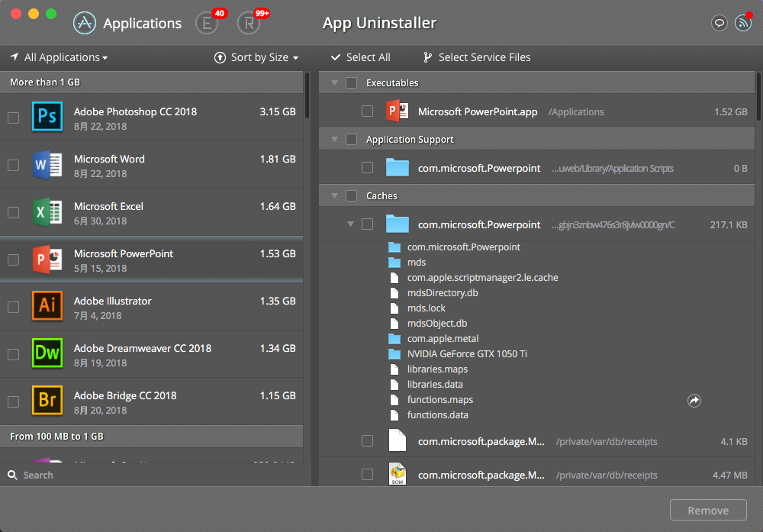Click the Caches com.microsoft.Powerpoint folder icon

[397, 224]
